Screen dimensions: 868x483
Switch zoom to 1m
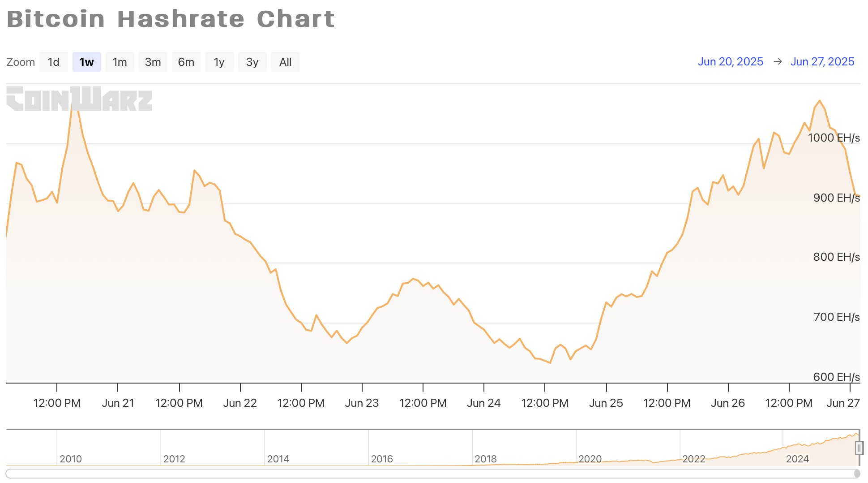tap(120, 62)
